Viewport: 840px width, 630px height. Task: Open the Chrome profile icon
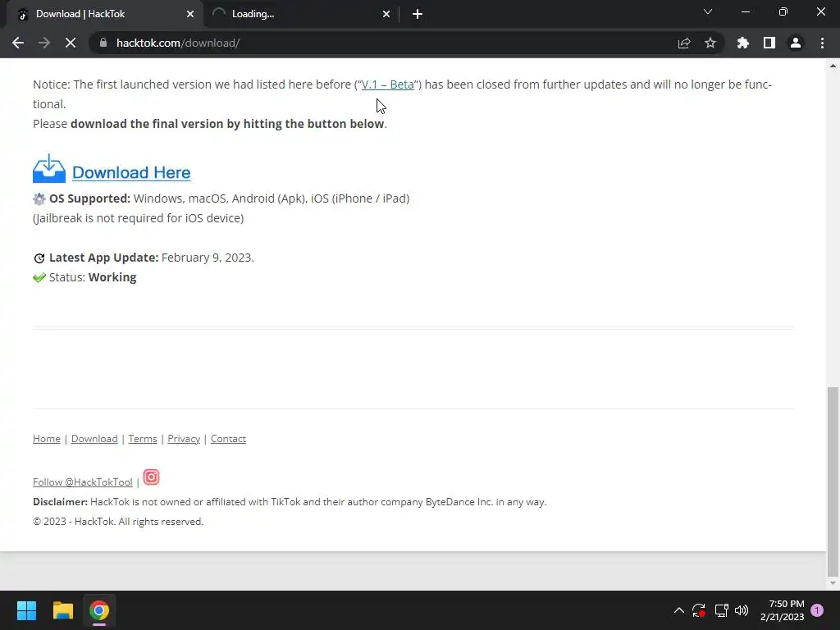(796, 43)
